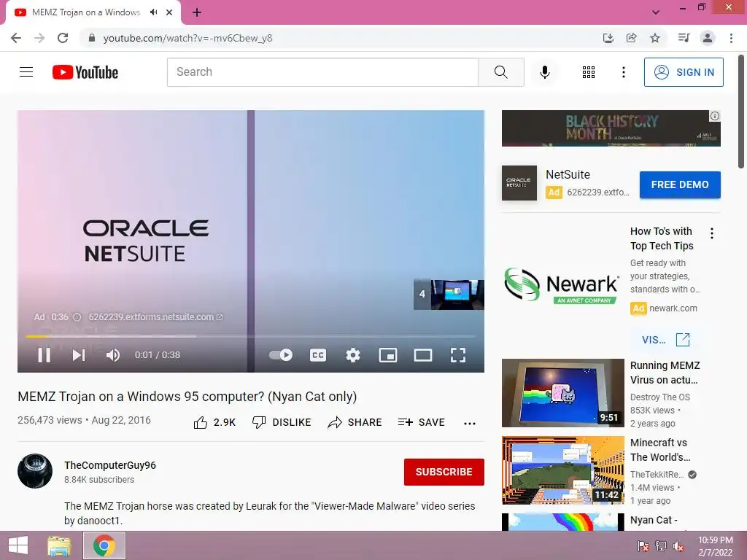Go back with the browser back arrow
This screenshot has height=560, width=747.
tap(16, 38)
